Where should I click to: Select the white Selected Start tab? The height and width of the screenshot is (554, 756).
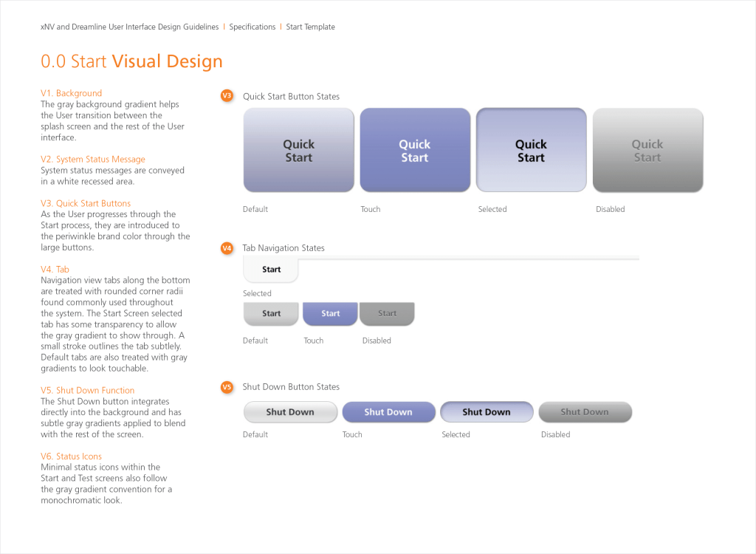pos(271,270)
